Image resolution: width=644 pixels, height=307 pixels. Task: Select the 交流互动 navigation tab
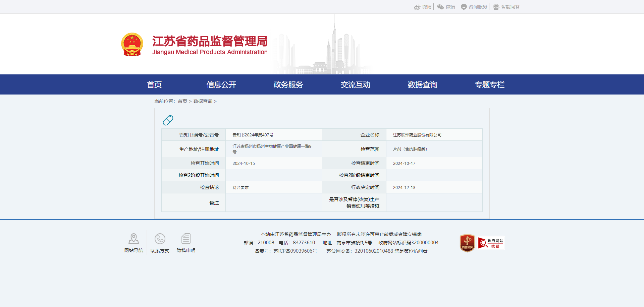[355, 84]
